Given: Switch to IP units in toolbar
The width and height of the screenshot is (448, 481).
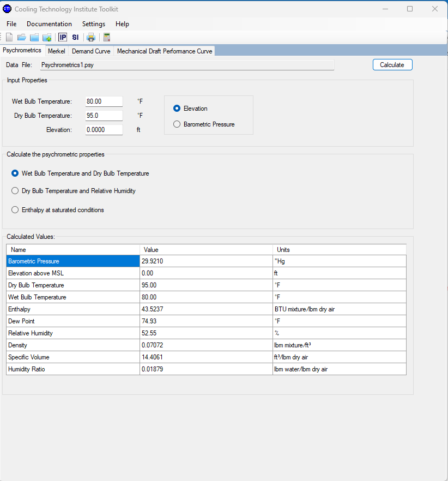Looking at the screenshot, I should point(63,37).
